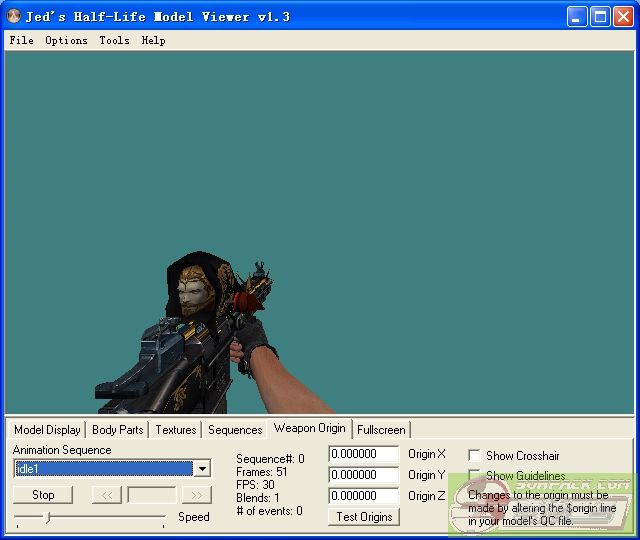
Task: Open the Tools menu
Action: pyautogui.click(x=114, y=41)
